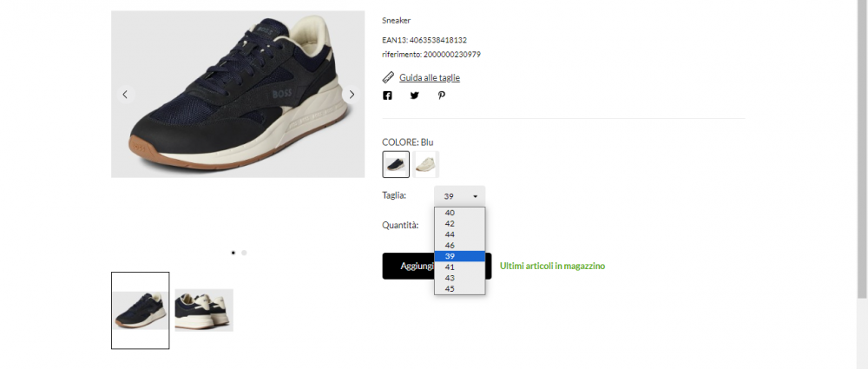Select the blue sneaker color swatch

pyautogui.click(x=396, y=165)
